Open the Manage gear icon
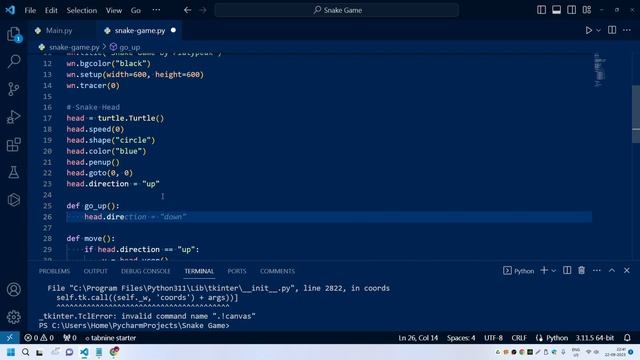Image resolution: width=640 pixels, height=360 pixels. [x=14, y=317]
